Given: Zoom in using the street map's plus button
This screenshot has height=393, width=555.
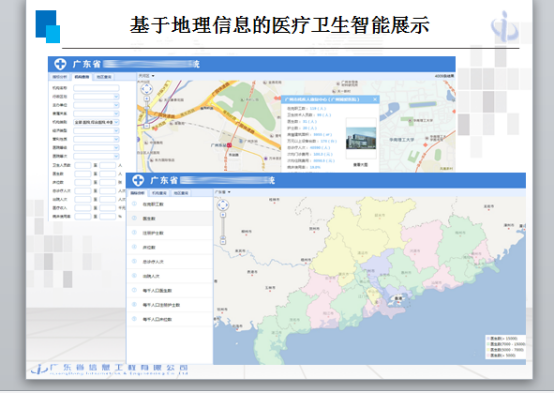Looking at the screenshot, I should click(147, 98).
